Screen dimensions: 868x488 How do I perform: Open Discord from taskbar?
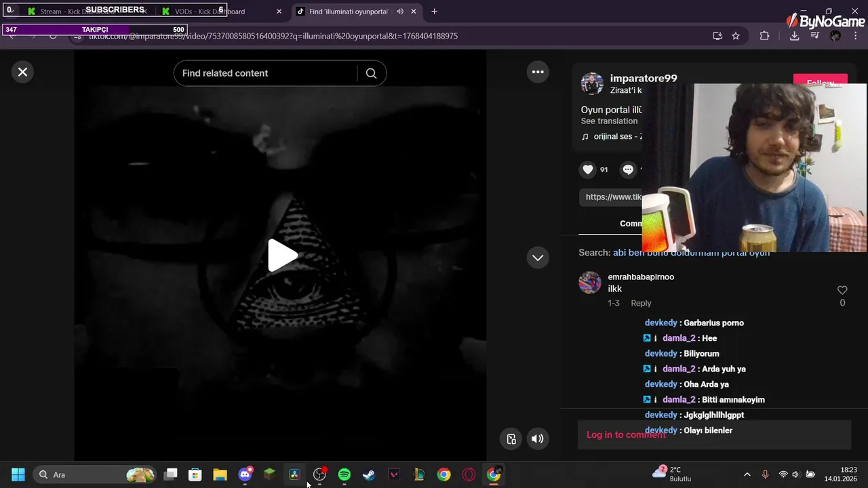[245, 474]
